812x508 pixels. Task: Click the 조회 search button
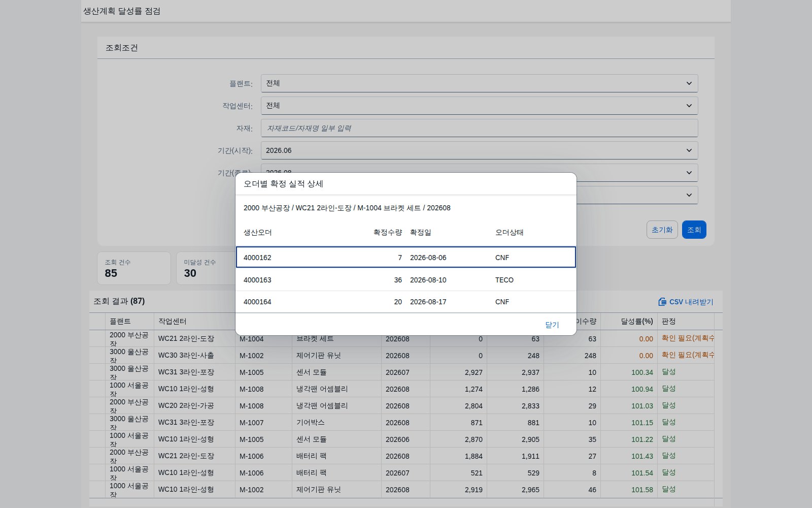[694, 230]
